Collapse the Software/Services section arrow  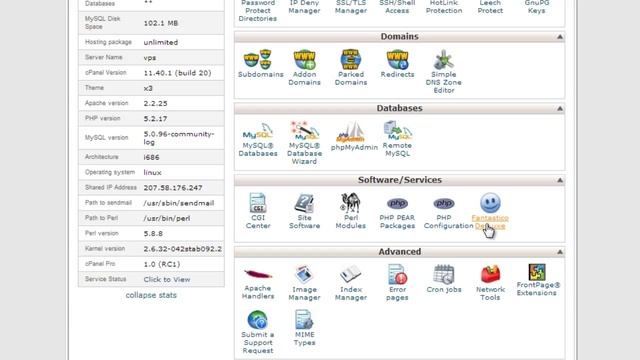coord(560,180)
